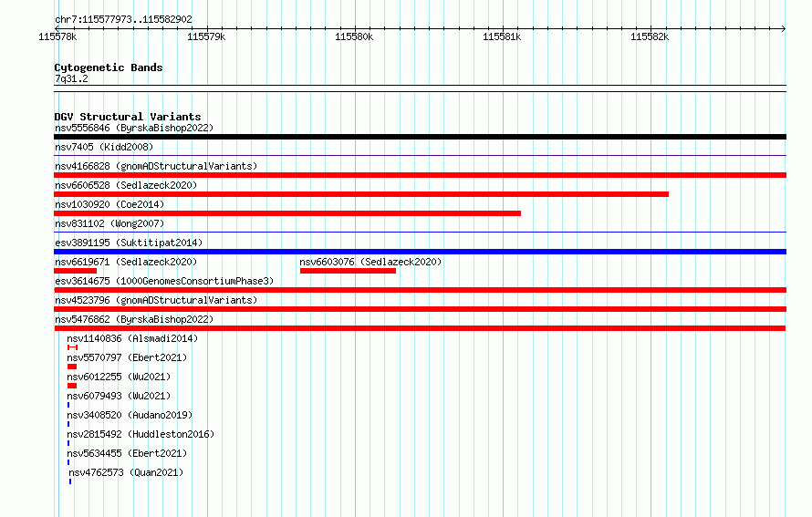
Task: Select the thick blue esv3891195 bar
Action: click(x=420, y=252)
